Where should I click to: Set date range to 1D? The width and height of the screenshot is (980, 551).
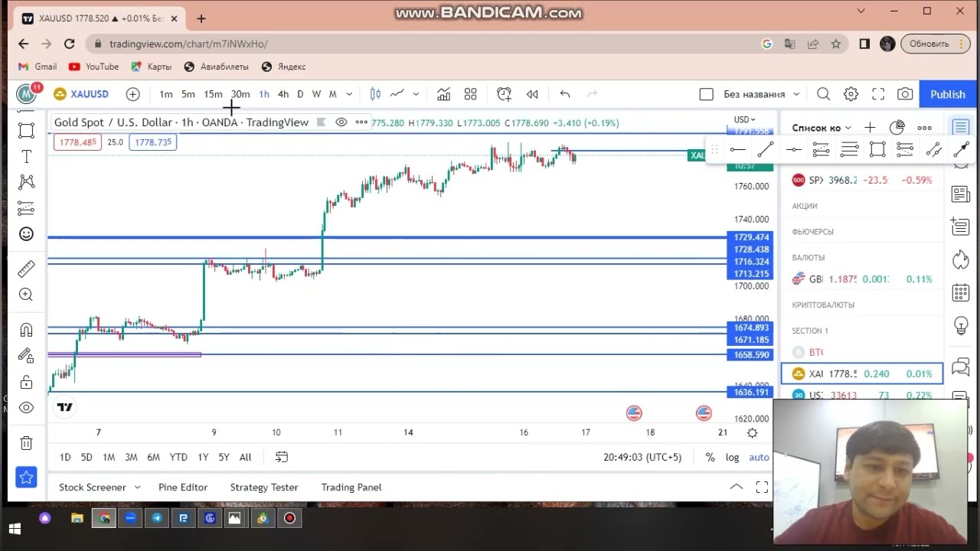click(x=65, y=457)
